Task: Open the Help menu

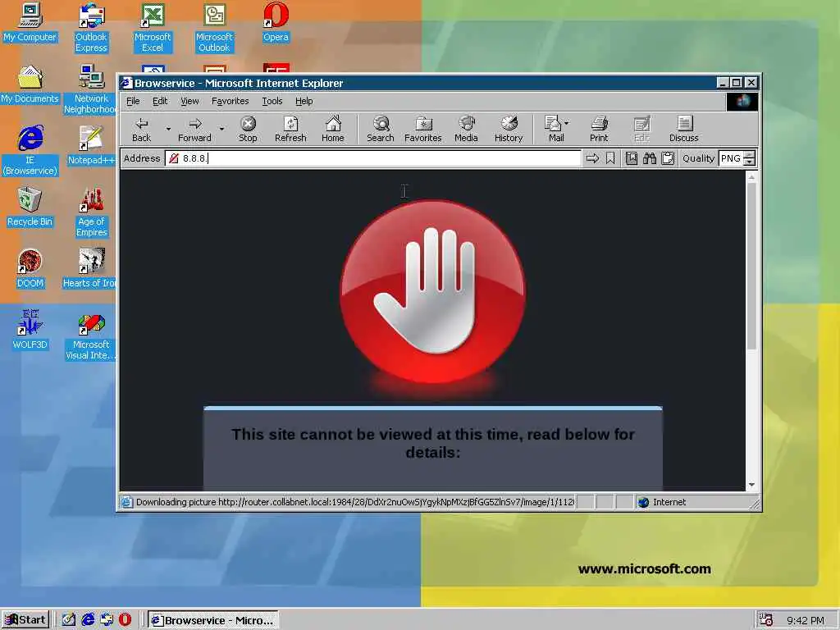Action: pos(304,101)
